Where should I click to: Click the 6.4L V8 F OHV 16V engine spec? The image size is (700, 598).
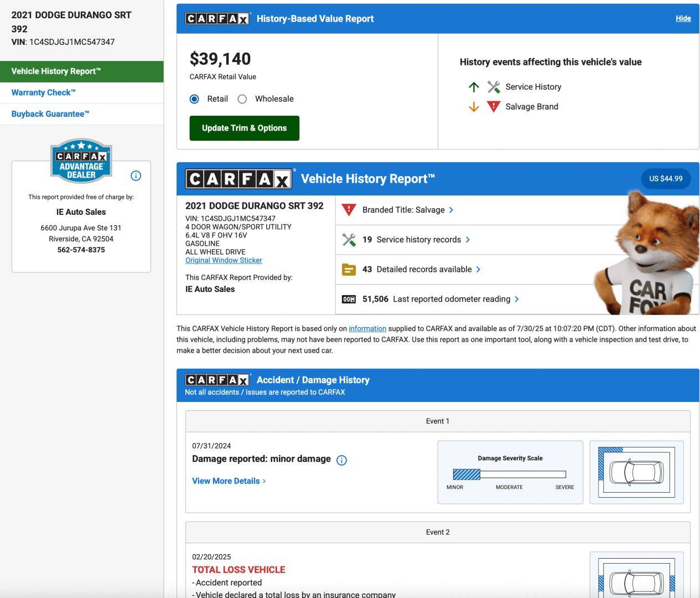[x=216, y=235]
